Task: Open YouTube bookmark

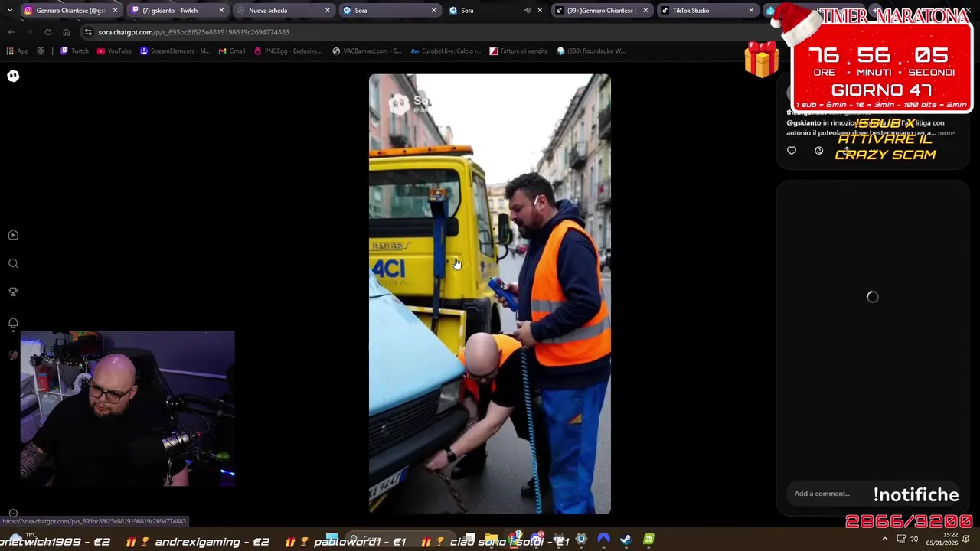Action: [114, 51]
